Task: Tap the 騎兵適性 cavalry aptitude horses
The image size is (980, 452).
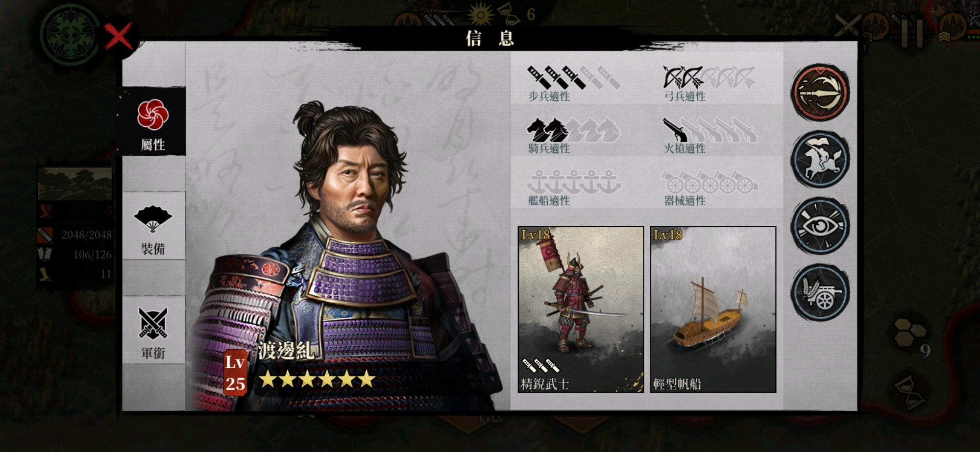Action: point(574,130)
